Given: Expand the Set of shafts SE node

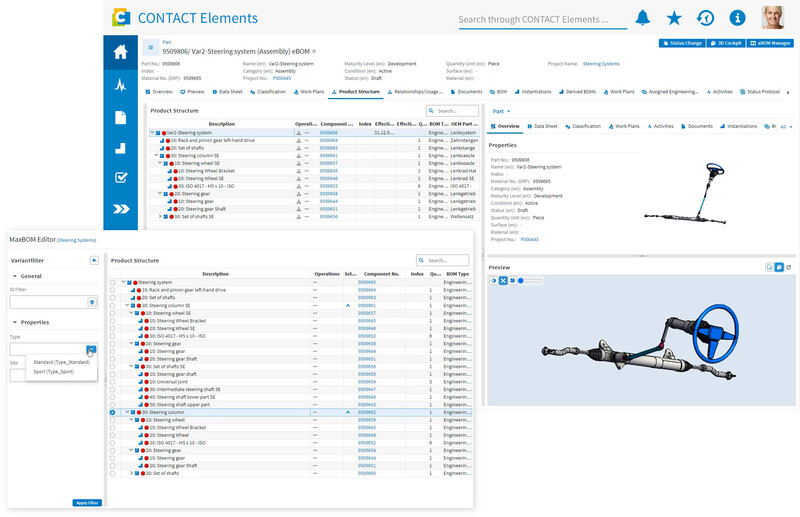Looking at the screenshot, I should (160, 216).
